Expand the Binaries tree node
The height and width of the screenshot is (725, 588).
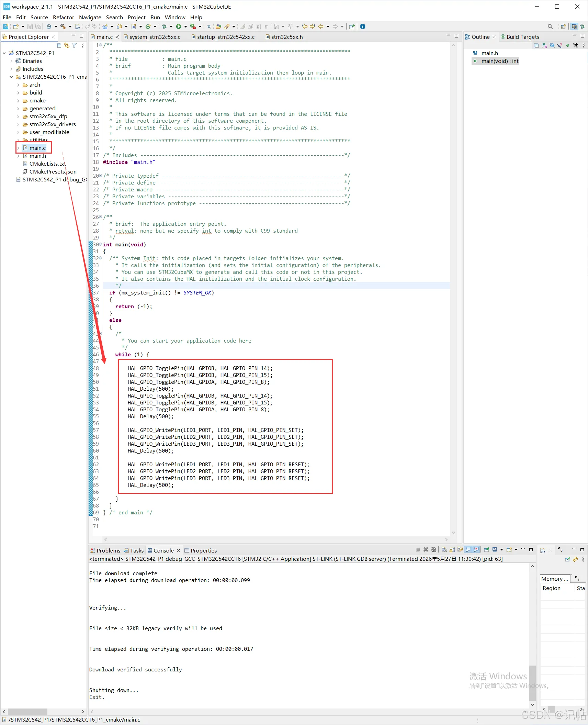coord(11,61)
